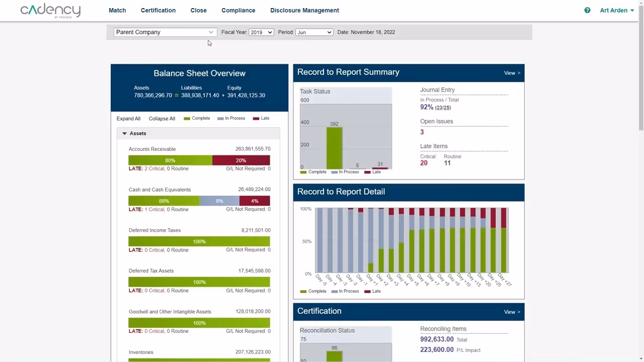The width and height of the screenshot is (644, 362).
Task: Click the Complete legend swatch beside Collapse All
Action: 187,118
